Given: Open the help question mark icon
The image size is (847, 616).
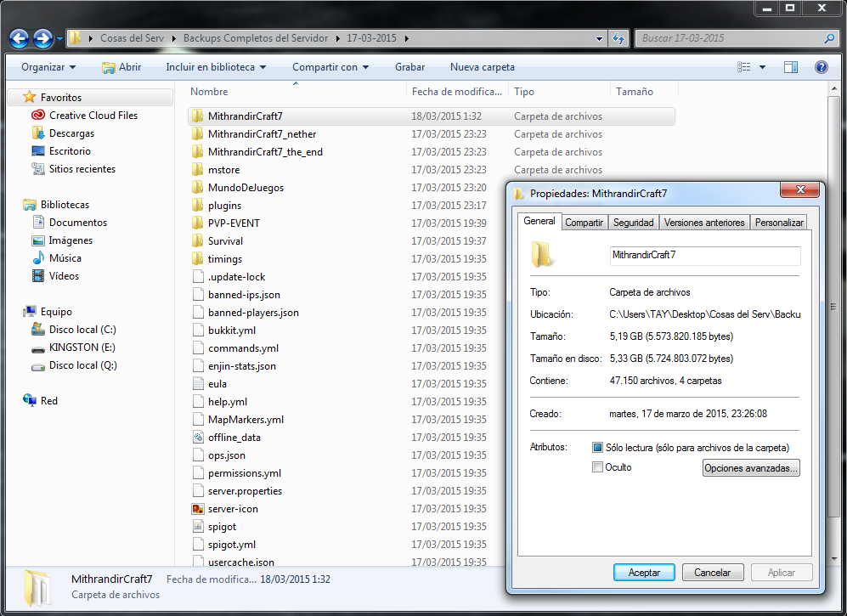Looking at the screenshot, I should point(821,67).
